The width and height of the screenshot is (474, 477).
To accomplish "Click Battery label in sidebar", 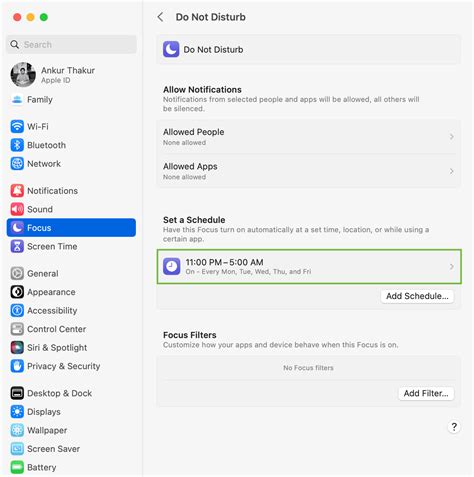I will point(41,467).
